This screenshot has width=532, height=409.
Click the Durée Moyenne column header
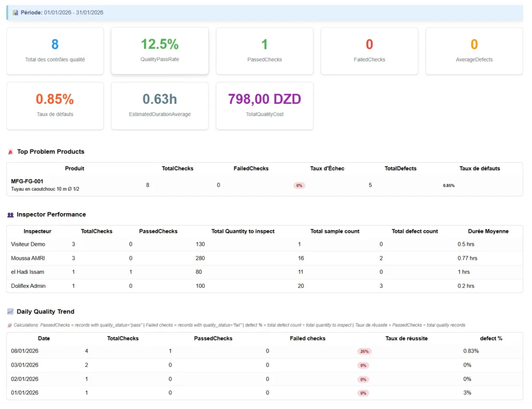tap(488, 231)
